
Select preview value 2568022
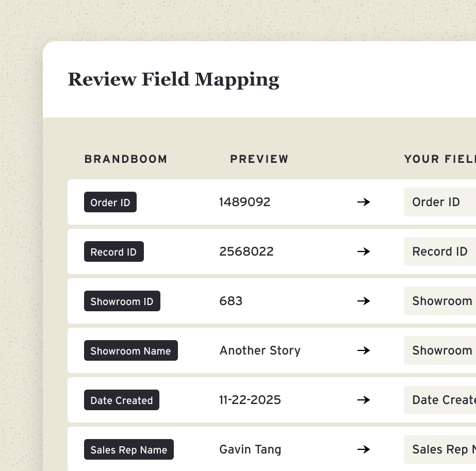click(x=247, y=251)
